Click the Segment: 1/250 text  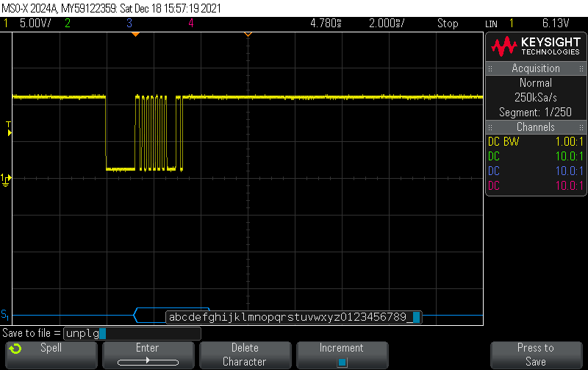[x=536, y=113]
